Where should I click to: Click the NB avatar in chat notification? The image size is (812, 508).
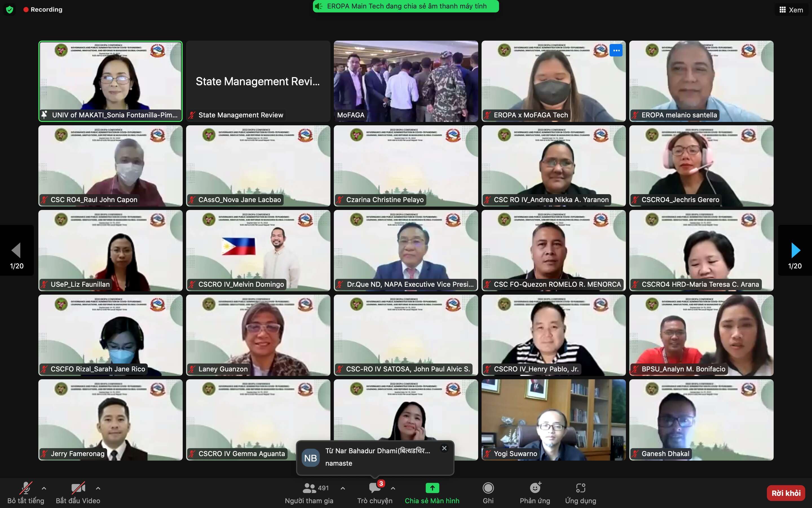click(x=310, y=458)
